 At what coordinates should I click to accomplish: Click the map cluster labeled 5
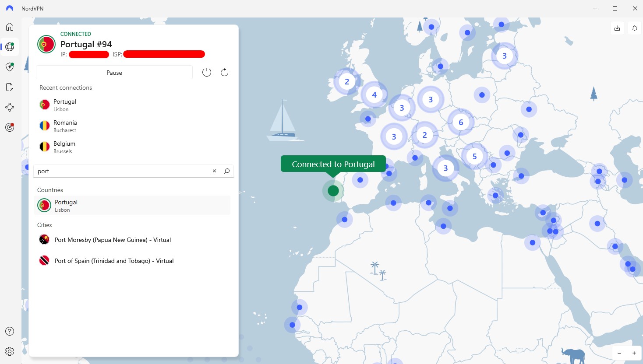474,156
